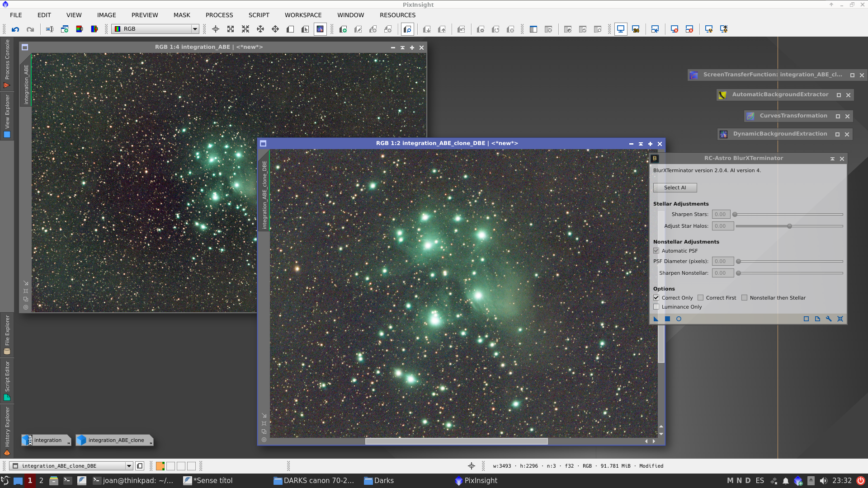Click the Select AI button
This screenshot has width=868, height=488.
tap(675, 188)
